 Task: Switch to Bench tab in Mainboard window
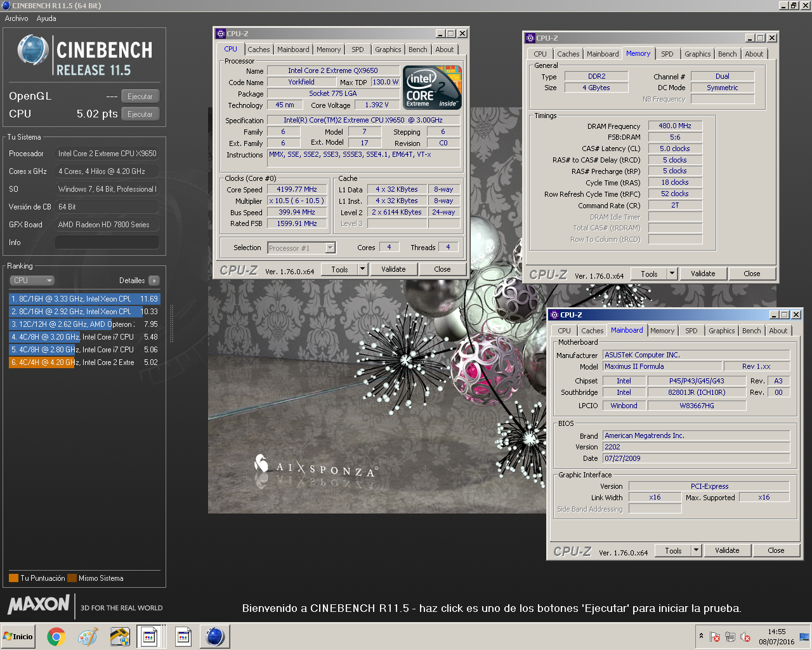click(751, 331)
